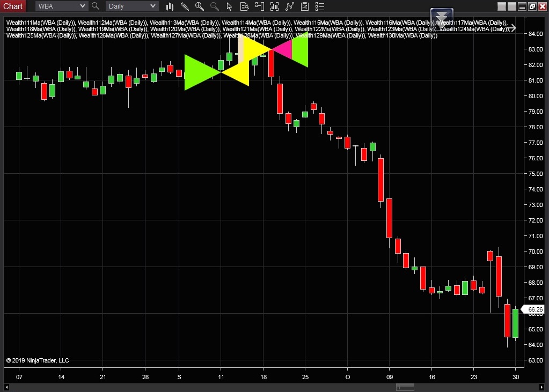Click the zoom out magnifier icon

coord(215,6)
